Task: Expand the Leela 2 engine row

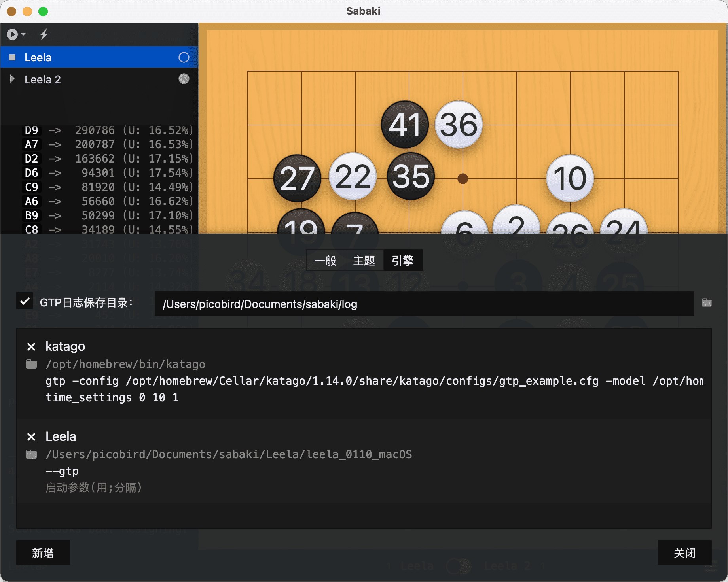Action: pos(12,79)
